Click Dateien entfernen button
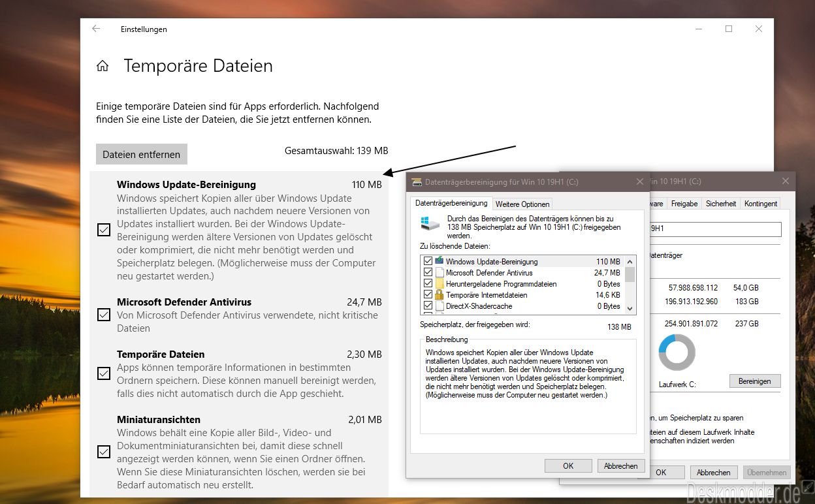The height and width of the screenshot is (504, 815). 142,154
